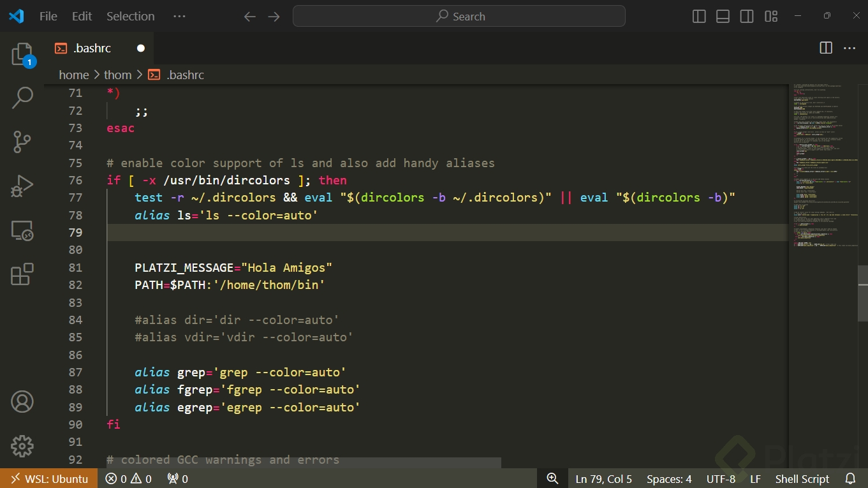Toggle the secondary side bar layout icon
The image size is (868, 488).
click(x=747, y=17)
